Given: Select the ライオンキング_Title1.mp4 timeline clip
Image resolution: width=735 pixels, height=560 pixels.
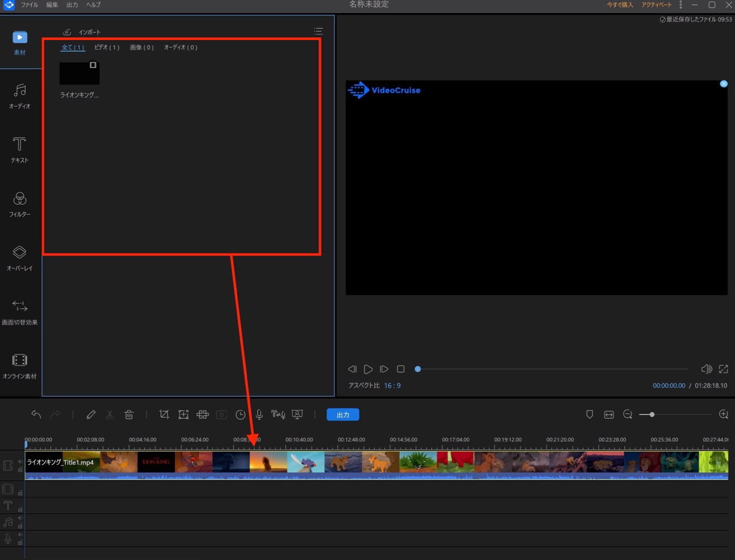Looking at the screenshot, I should [376, 465].
